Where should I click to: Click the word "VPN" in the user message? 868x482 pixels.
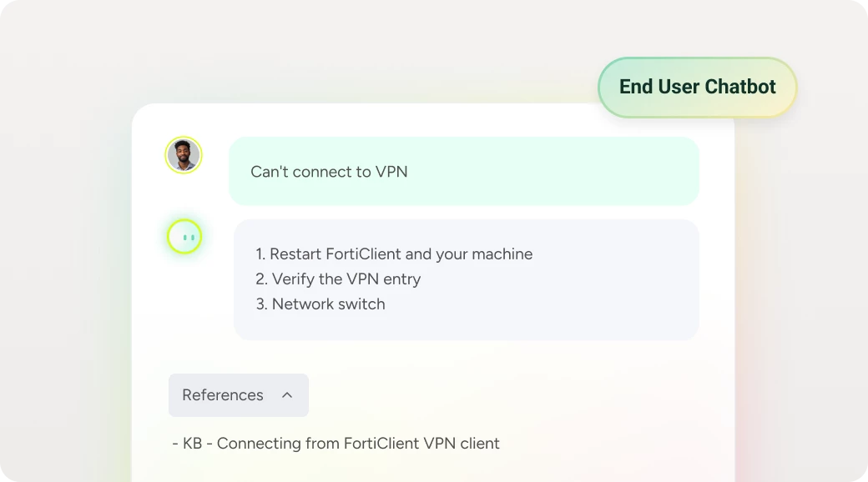[x=391, y=172]
